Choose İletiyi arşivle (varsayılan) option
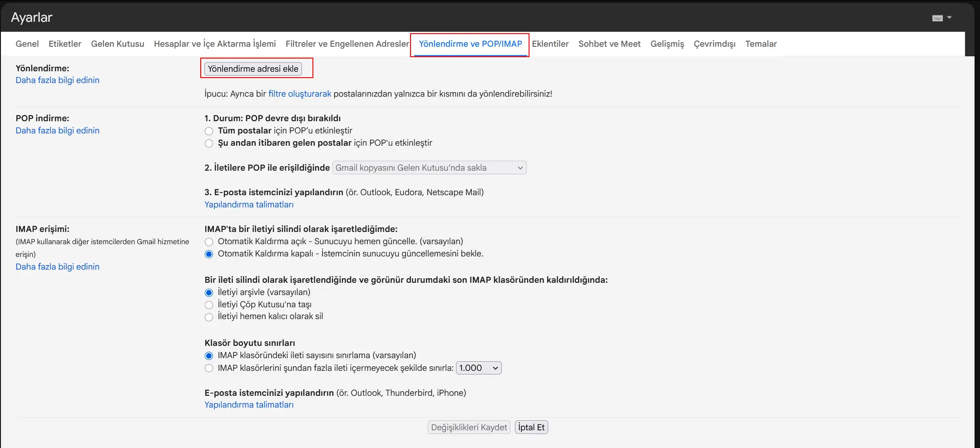Screen dimensions: 980x448 tap(209, 293)
